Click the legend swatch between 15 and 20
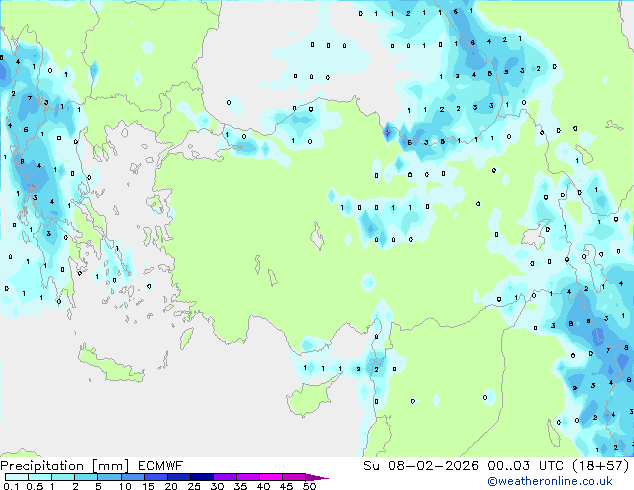 [156, 477]
